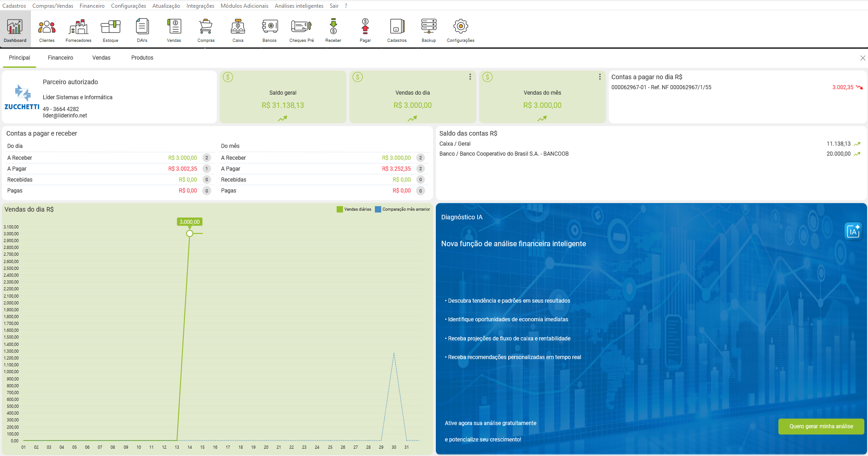Open the Receber icon
The image size is (868, 456).
[x=333, y=30]
